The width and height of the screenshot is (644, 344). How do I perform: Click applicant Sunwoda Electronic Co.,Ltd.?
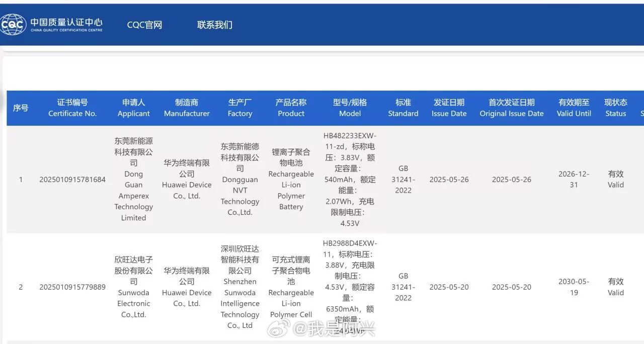[x=133, y=287]
